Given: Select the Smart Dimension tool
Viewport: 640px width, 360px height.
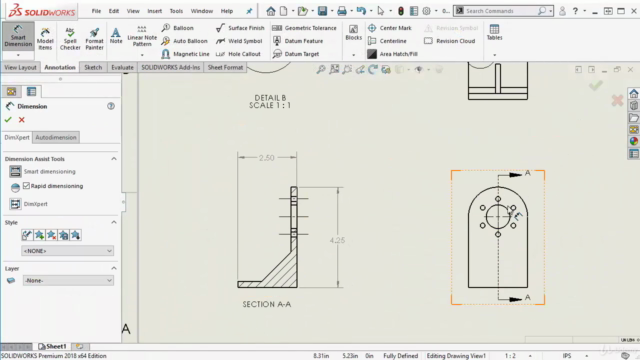Looking at the screenshot, I should click(x=18, y=36).
